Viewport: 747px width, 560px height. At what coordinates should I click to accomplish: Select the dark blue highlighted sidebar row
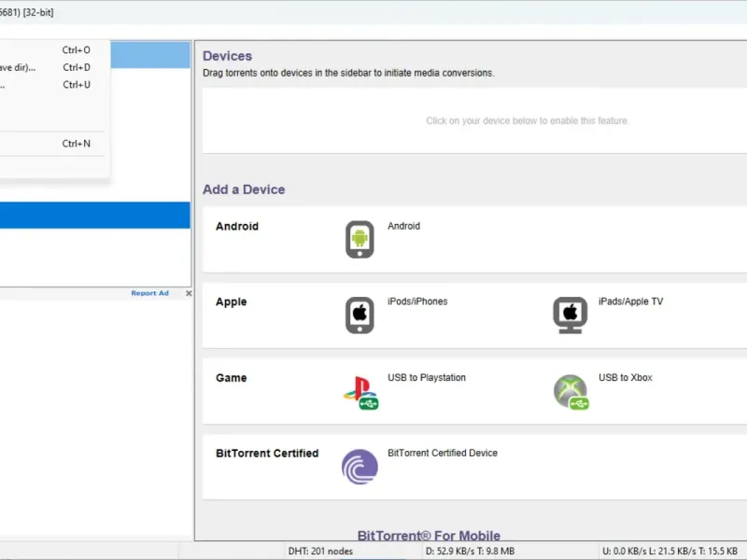tap(95, 216)
